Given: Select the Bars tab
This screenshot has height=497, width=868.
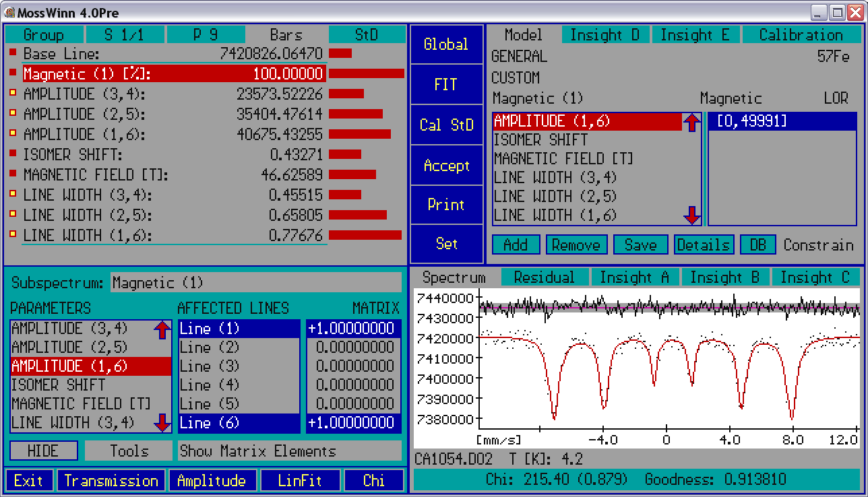Looking at the screenshot, I should pos(286,35).
